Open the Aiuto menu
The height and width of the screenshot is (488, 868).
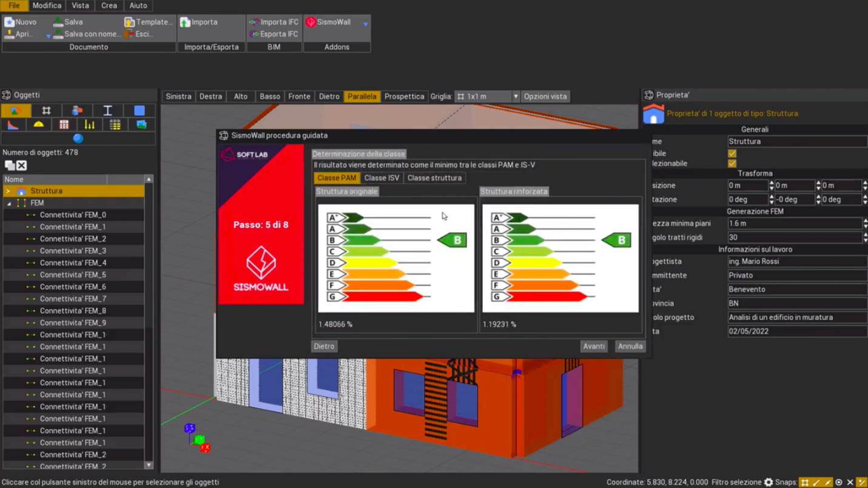point(138,5)
